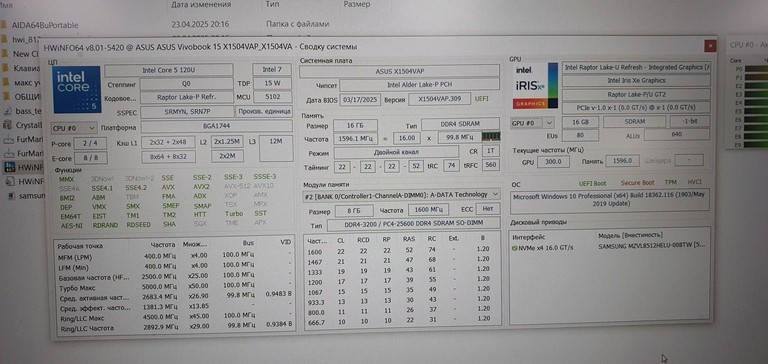Close the HWiNFO64 summary window
768x364 pixels.
[710, 46]
